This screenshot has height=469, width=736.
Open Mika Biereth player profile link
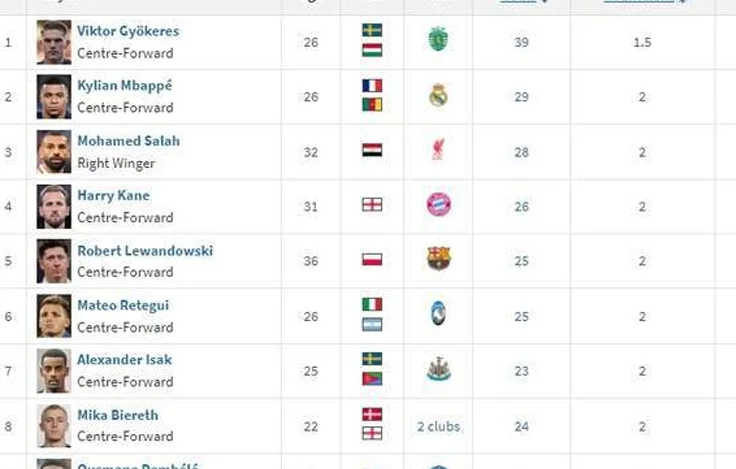point(117,415)
